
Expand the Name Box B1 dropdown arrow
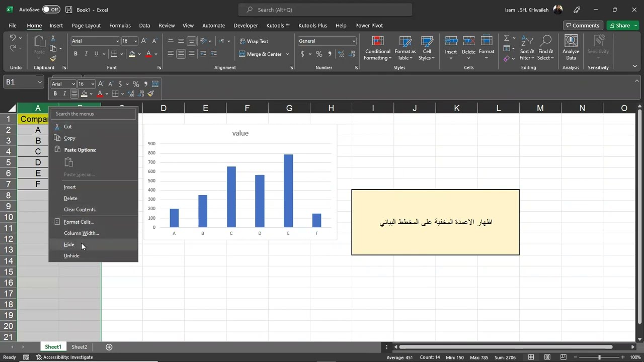point(40,82)
